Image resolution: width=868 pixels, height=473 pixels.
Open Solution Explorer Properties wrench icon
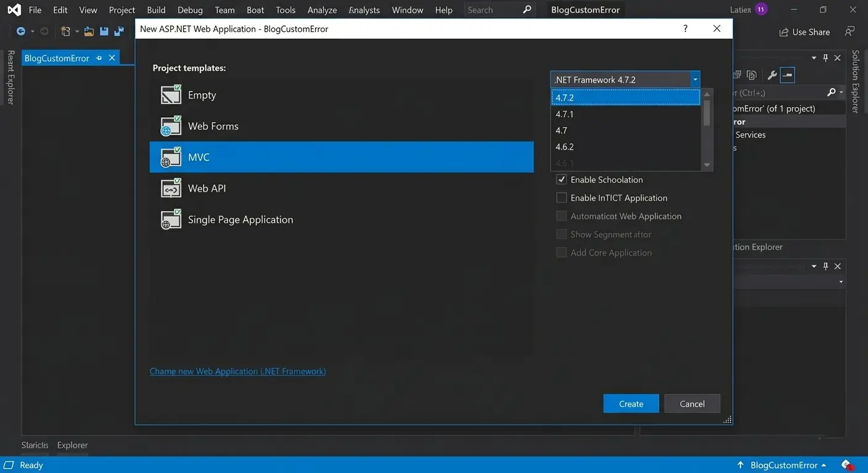(x=772, y=75)
